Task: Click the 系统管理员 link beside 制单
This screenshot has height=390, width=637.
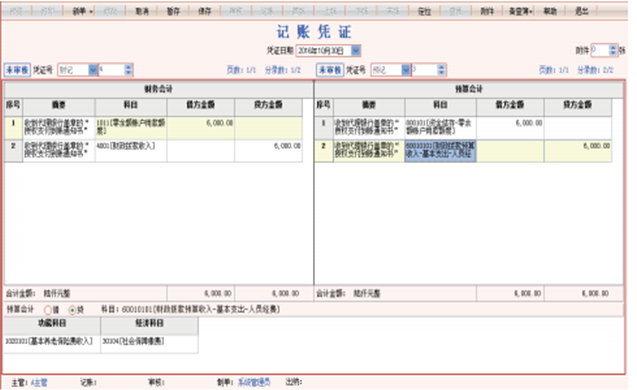Action: click(x=254, y=382)
